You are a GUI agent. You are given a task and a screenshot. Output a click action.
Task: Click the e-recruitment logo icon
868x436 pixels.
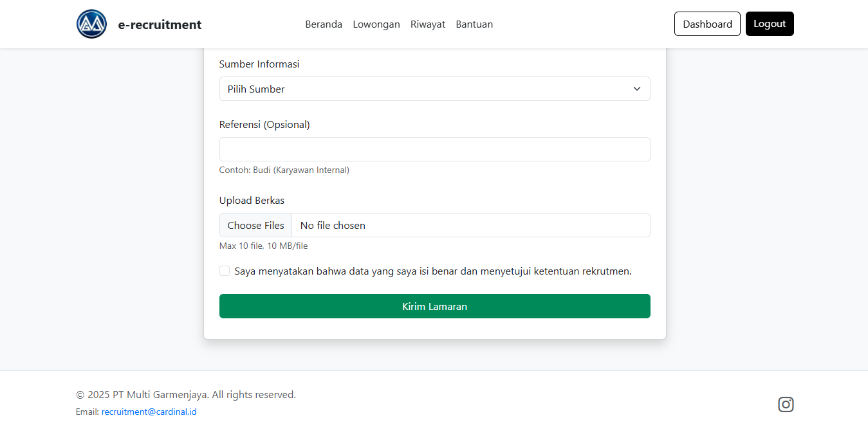[91, 23]
